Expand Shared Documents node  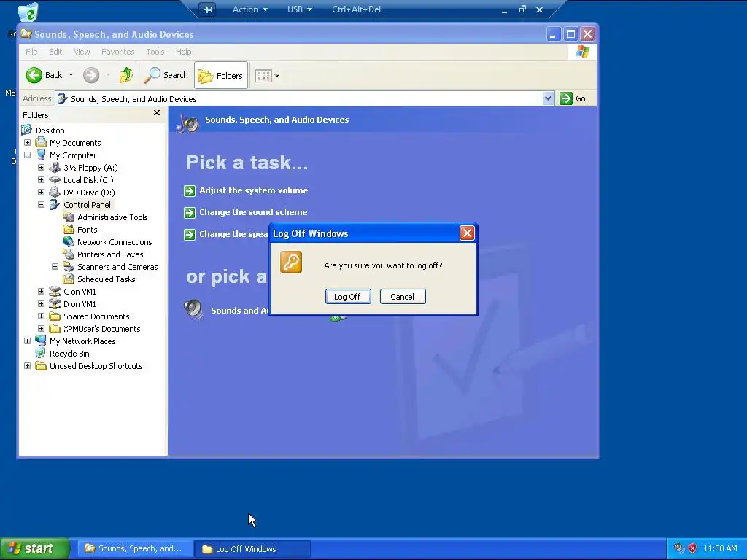(41, 316)
